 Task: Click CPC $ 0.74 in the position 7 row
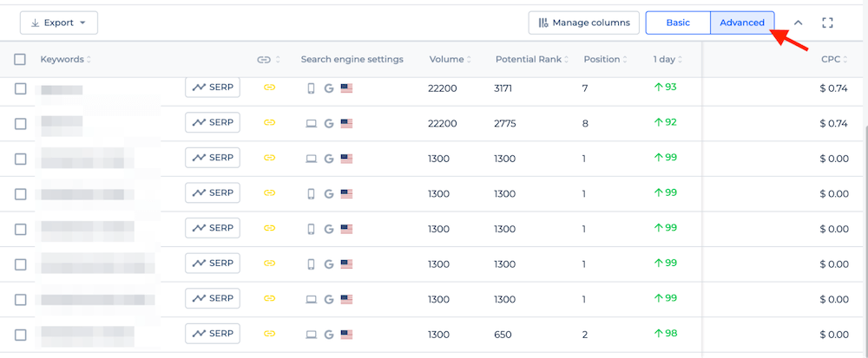pos(833,88)
